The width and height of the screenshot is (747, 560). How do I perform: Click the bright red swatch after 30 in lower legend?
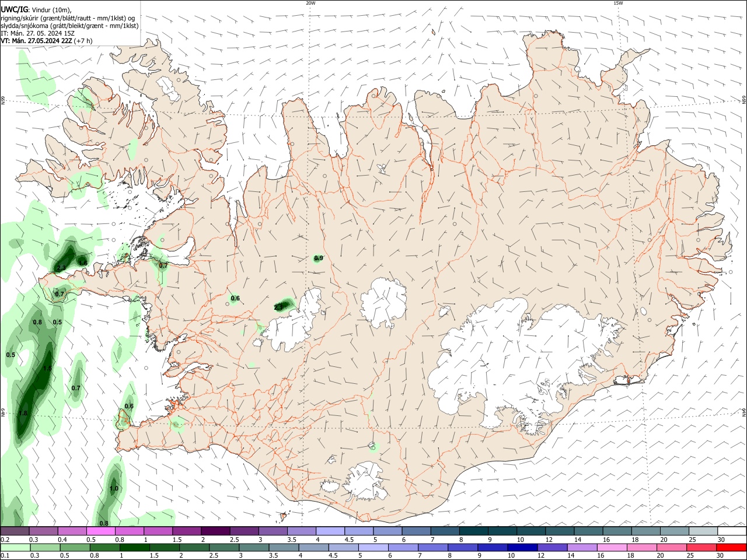[x=731, y=548]
